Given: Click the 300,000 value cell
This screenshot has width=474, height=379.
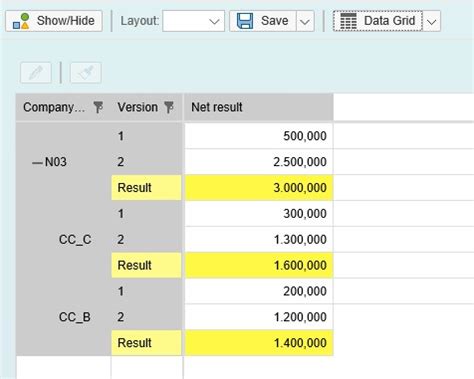Looking at the screenshot, I should click(259, 214).
